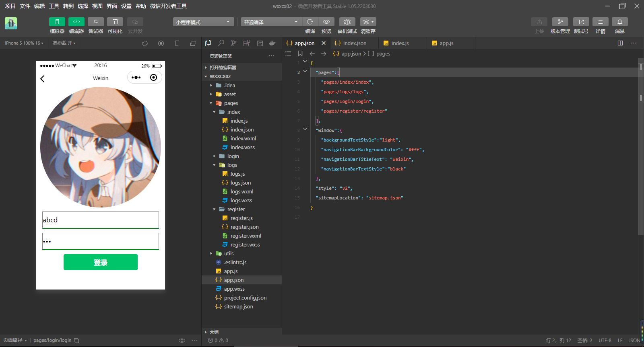Viewport: 644px width, 347px height.
Task: Click the phone device icon in simulator toolbar
Action: (x=177, y=43)
